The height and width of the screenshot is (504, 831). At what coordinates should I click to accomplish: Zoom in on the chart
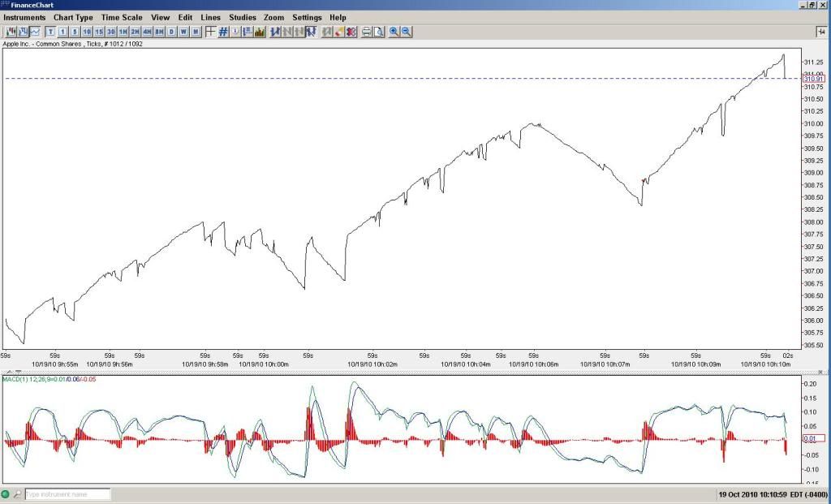coord(394,32)
